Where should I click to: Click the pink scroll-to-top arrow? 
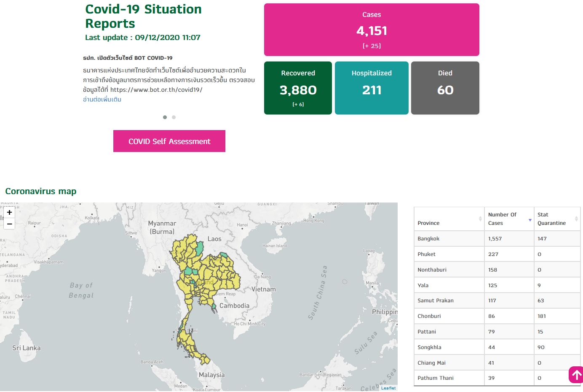coord(576,375)
